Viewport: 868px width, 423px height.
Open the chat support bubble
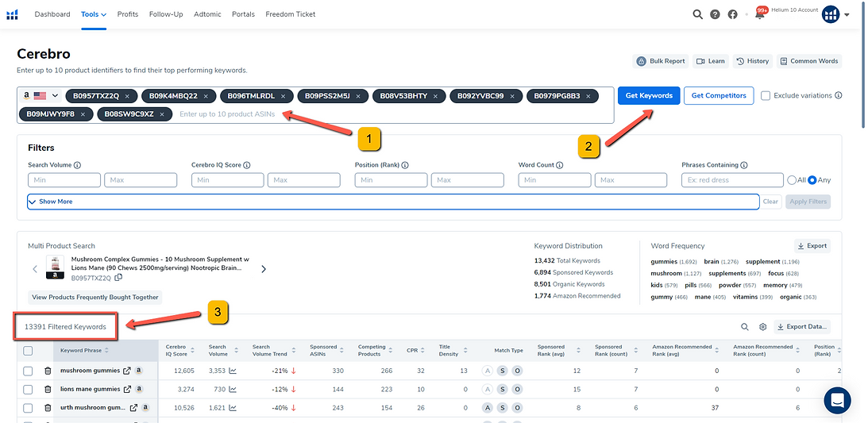[837, 400]
